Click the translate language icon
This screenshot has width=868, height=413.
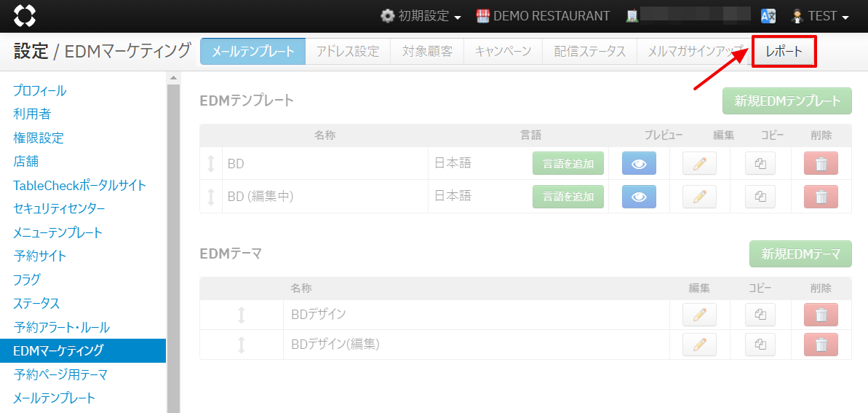point(768,16)
